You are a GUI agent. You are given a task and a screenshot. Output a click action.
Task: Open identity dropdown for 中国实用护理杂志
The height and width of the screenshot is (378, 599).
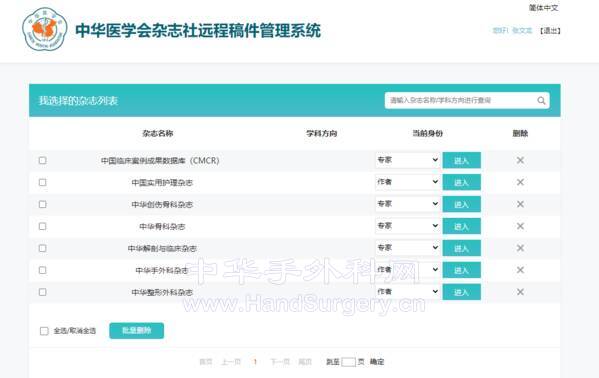[x=407, y=182]
